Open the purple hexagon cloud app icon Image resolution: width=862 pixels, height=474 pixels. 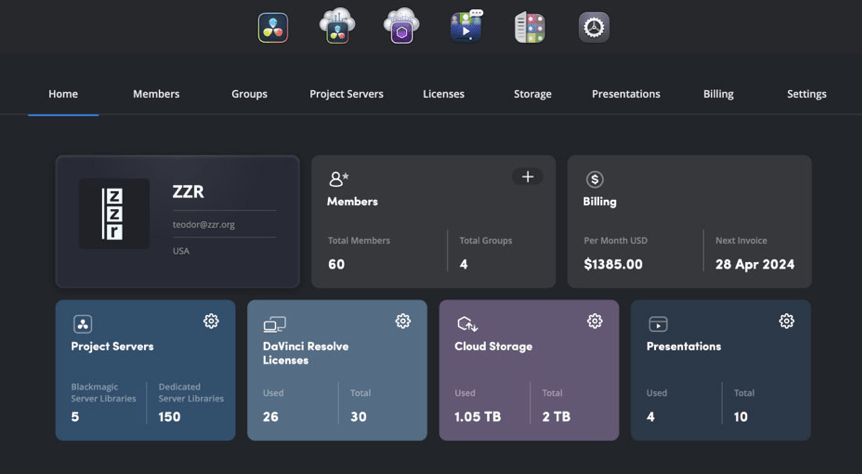401,26
